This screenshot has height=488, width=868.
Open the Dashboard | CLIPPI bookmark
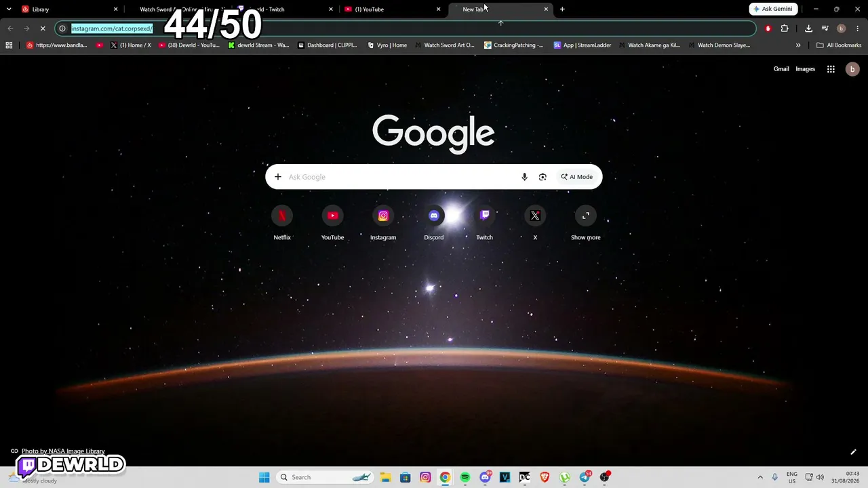point(327,45)
